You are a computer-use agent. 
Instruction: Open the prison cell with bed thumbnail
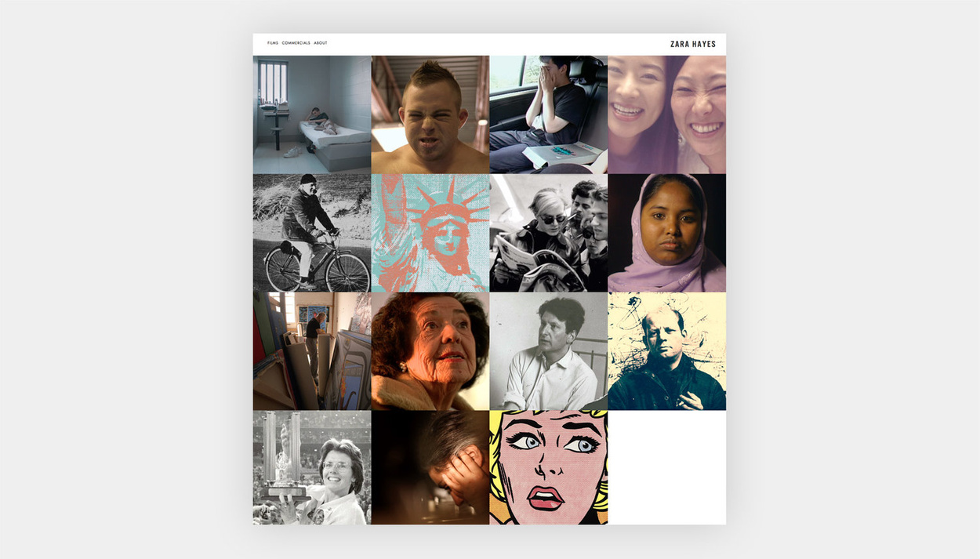pos(312,114)
